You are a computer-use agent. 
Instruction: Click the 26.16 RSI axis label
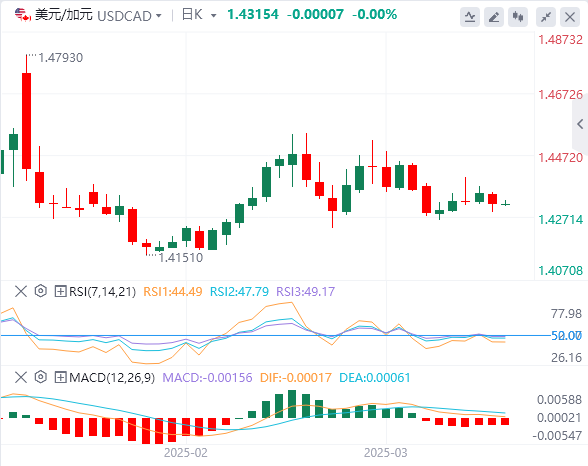pos(566,358)
